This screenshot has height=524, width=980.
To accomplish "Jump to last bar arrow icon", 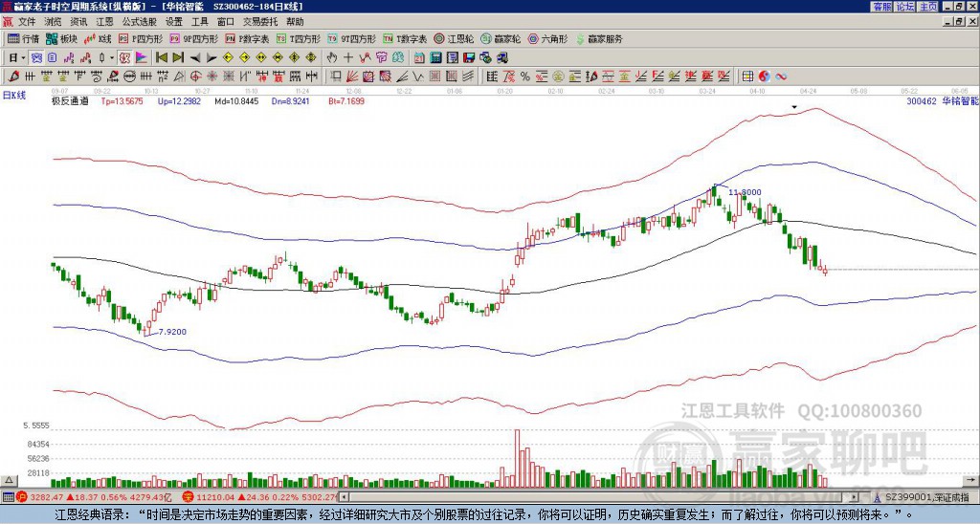I will coord(177,58).
